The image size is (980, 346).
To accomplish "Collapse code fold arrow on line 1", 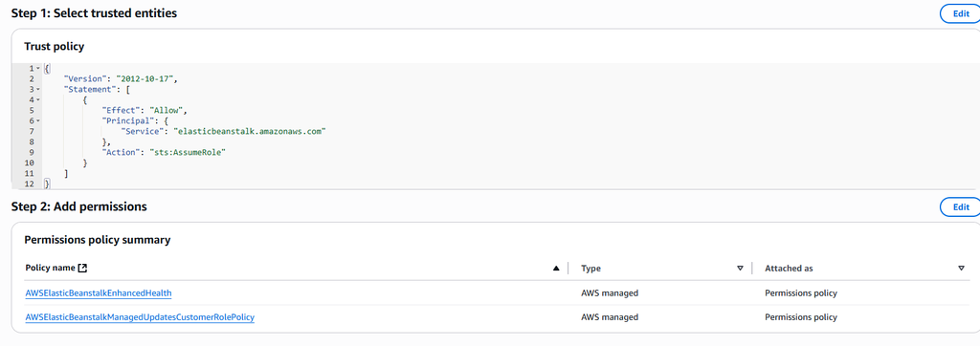I will tap(38, 68).
